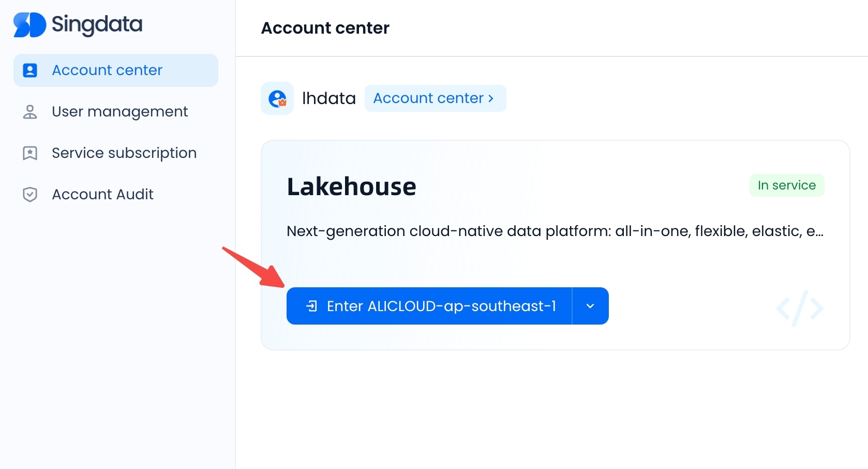Click the Singdata logo icon
The height and width of the screenshot is (469, 868).
(x=29, y=25)
